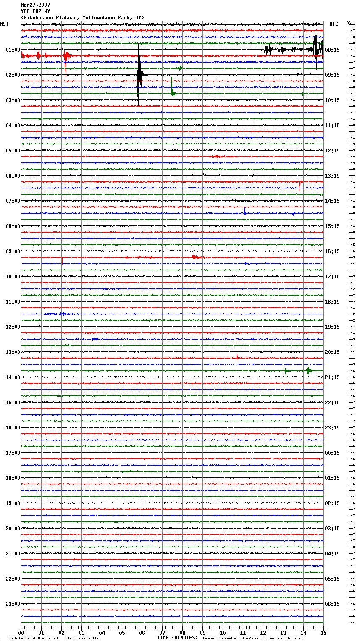357x644 pixels.
Task: Select the 23:00 MST row label
Action: click(13, 604)
